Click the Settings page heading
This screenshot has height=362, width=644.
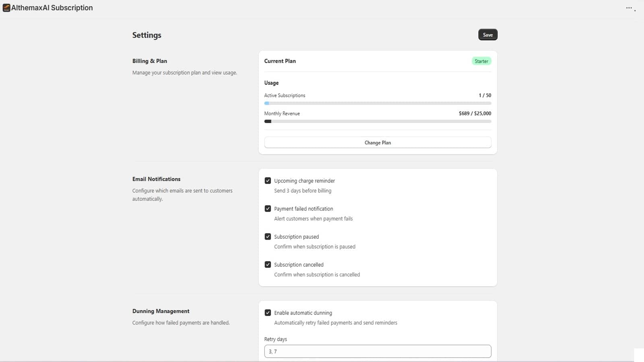(x=147, y=35)
